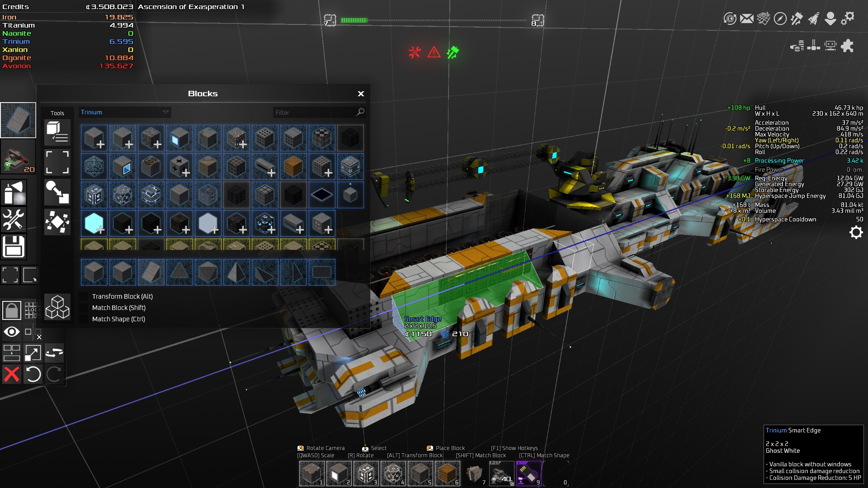The width and height of the screenshot is (868, 488).
Task: Click the block Filter search field
Action: tap(315, 113)
